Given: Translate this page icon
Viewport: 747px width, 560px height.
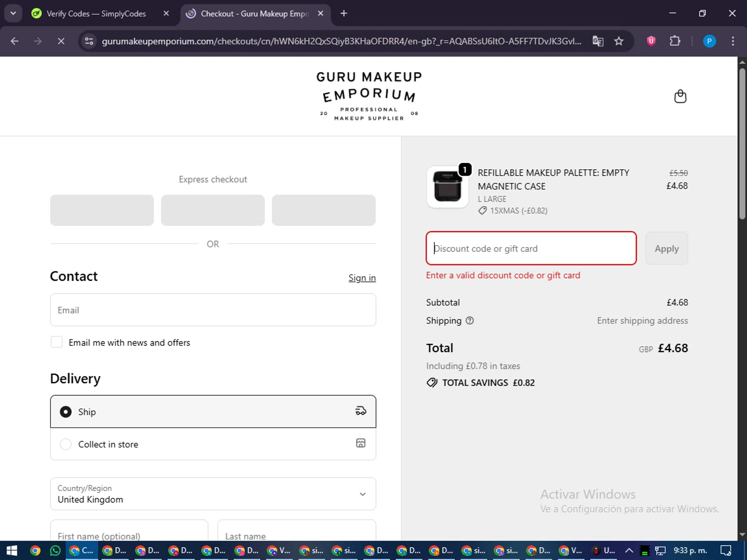Looking at the screenshot, I should click(x=598, y=41).
